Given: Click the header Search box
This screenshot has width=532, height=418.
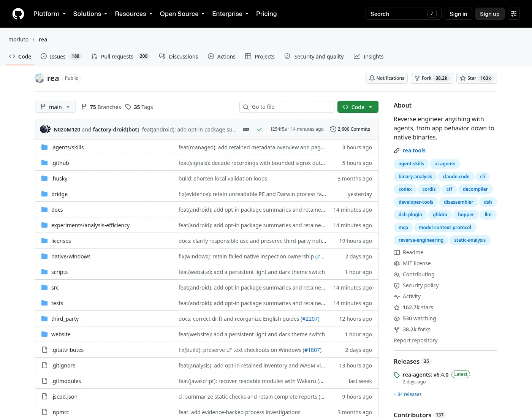Looking at the screenshot, I should [x=404, y=14].
